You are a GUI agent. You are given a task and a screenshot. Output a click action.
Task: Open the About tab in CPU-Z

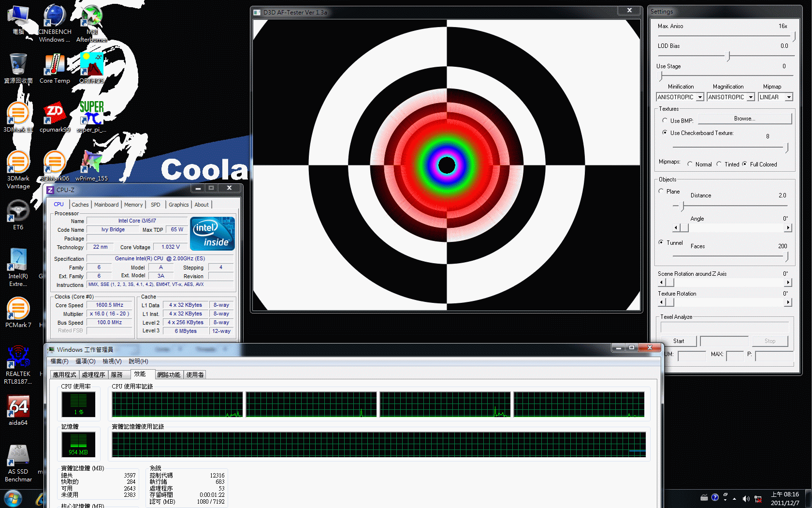(202, 205)
